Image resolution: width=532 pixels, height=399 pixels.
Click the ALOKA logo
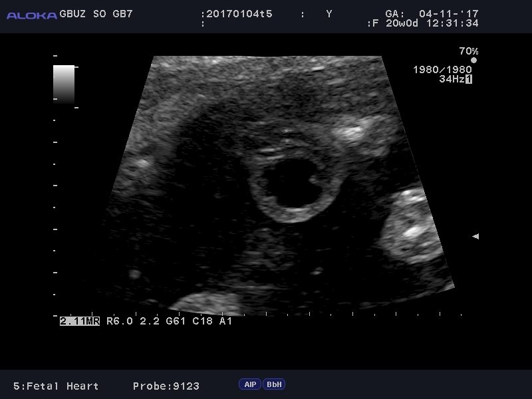pos(32,15)
